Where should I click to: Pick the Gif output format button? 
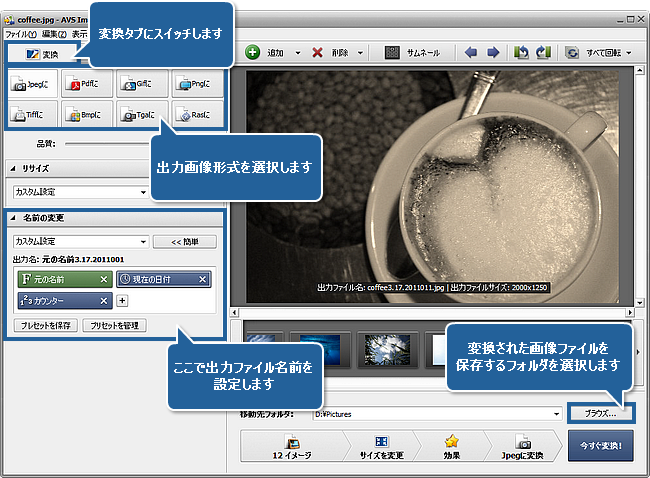pyautogui.click(x=141, y=85)
